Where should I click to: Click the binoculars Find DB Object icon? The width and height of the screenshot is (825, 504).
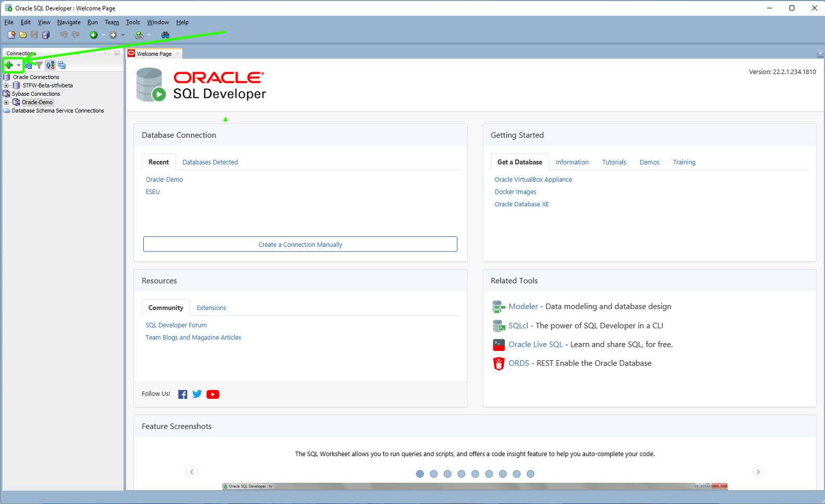pos(165,35)
